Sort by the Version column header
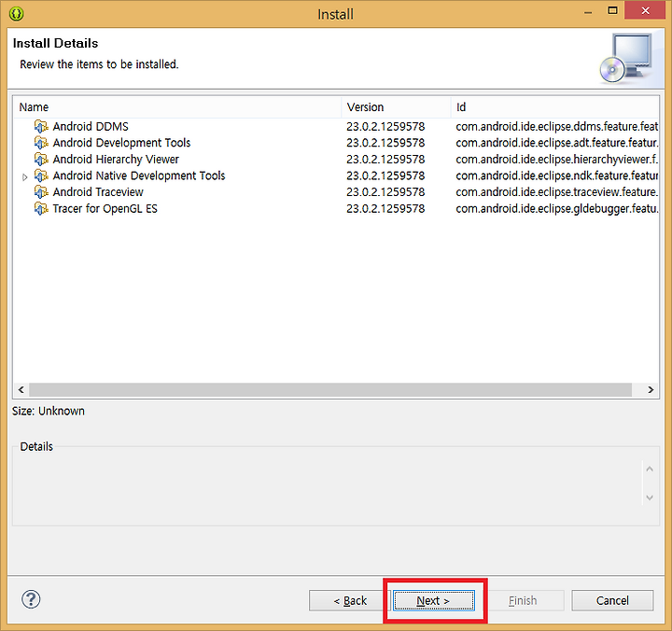Image resolution: width=672 pixels, height=631 pixels. pyautogui.click(x=396, y=107)
